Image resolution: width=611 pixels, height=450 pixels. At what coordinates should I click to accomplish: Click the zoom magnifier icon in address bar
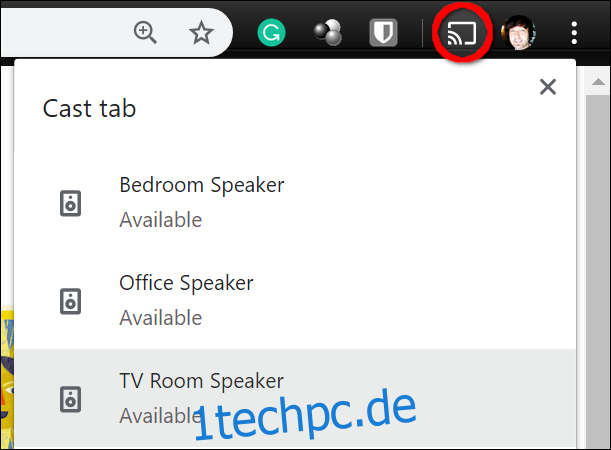click(x=145, y=33)
